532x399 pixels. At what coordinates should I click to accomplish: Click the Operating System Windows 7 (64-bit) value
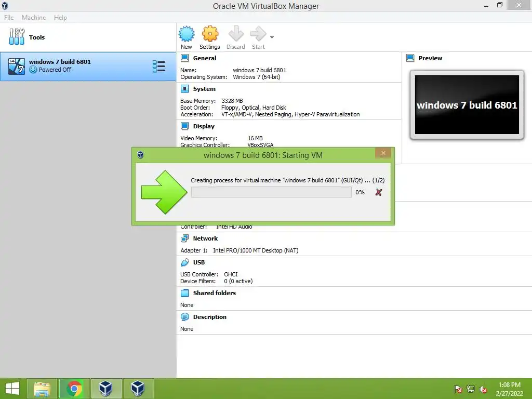tap(257, 77)
